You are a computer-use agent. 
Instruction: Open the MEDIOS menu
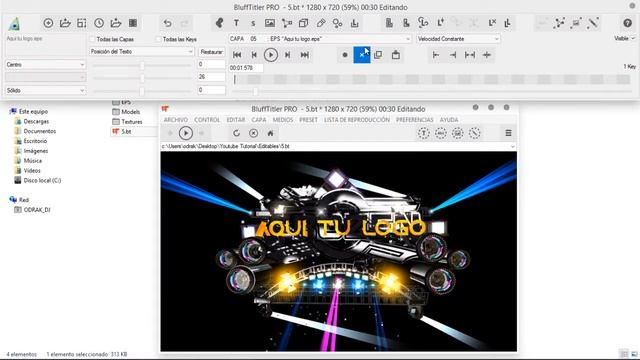click(x=283, y=120)
